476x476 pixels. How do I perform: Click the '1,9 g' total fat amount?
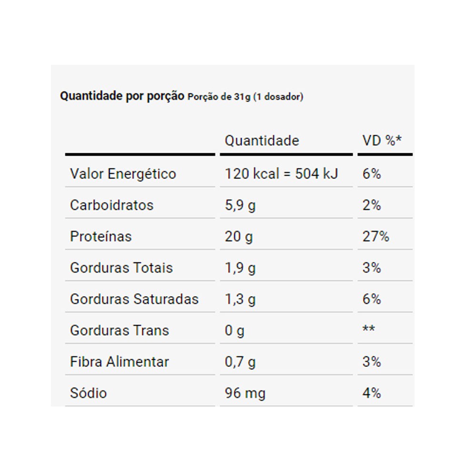pos(240,268)
